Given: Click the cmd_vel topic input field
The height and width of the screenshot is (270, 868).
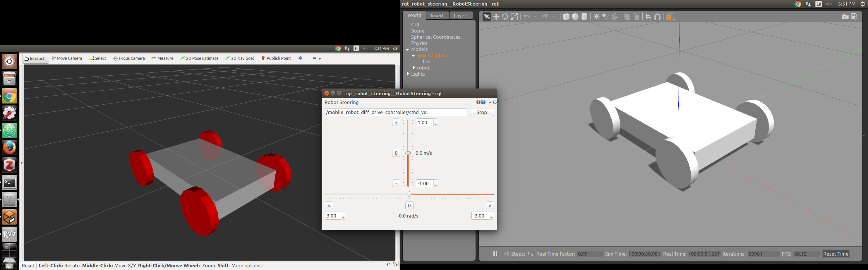Looking at the screenshot, I should 396,112.
